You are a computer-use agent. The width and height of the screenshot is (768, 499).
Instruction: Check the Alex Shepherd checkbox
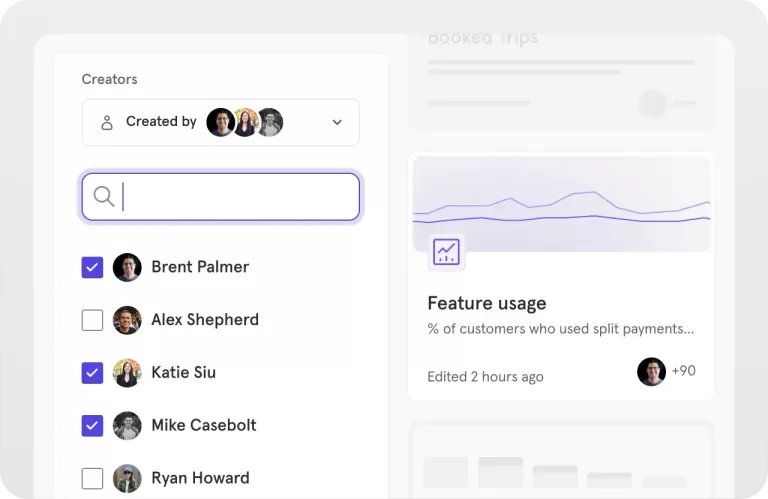(x=92, y=320)
